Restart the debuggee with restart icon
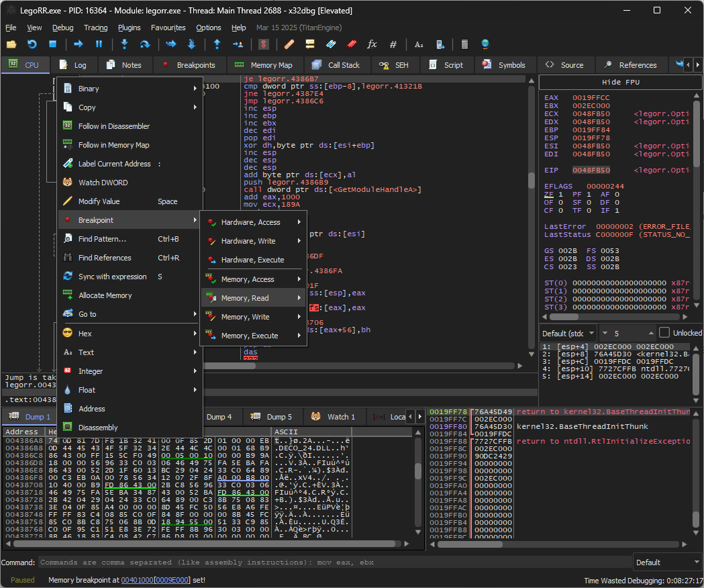The image size is (704, 588). pos(32,44)
